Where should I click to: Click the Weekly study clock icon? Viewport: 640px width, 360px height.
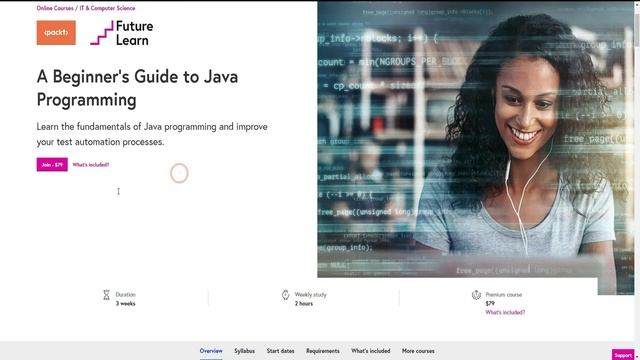[285, 295]
